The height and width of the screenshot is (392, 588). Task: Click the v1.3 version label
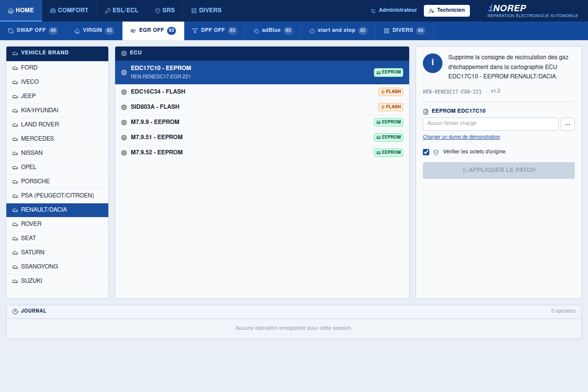[x=495, y=91]
